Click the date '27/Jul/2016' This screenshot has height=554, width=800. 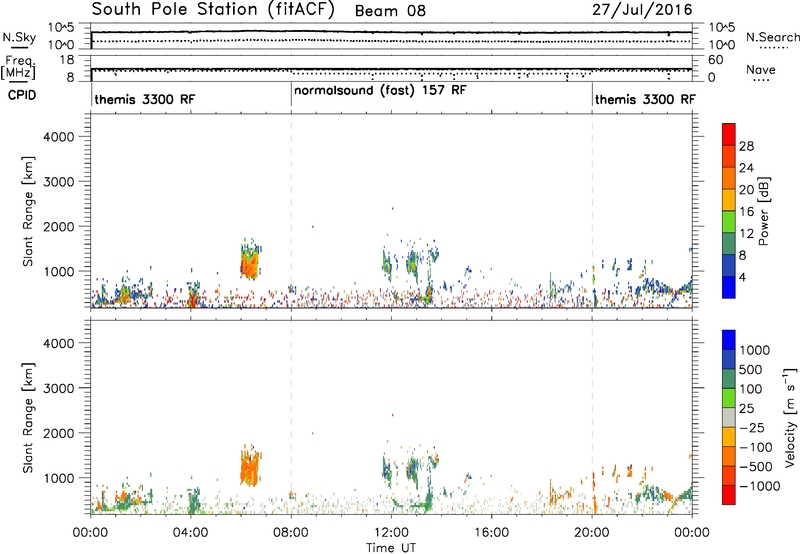coord(642,10)
